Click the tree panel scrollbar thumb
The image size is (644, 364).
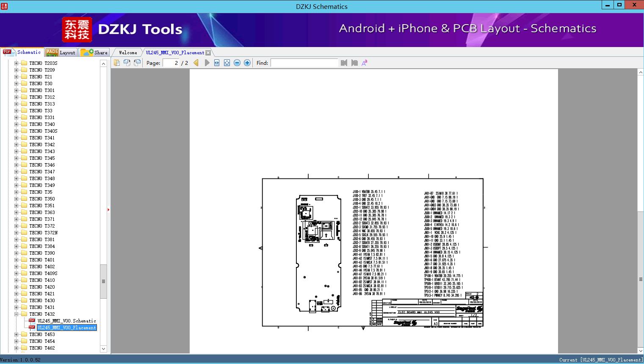coord(103,281)
